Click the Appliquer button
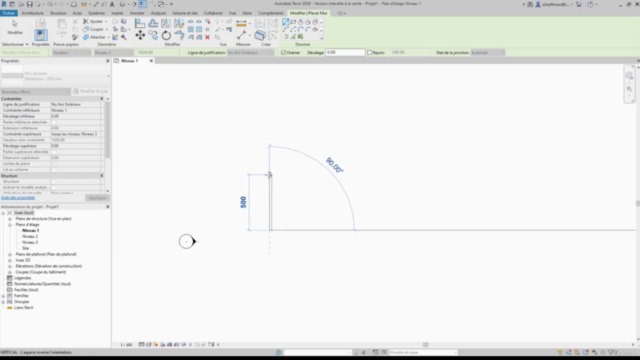Screen dimensions: 640x360 point(97,198)
